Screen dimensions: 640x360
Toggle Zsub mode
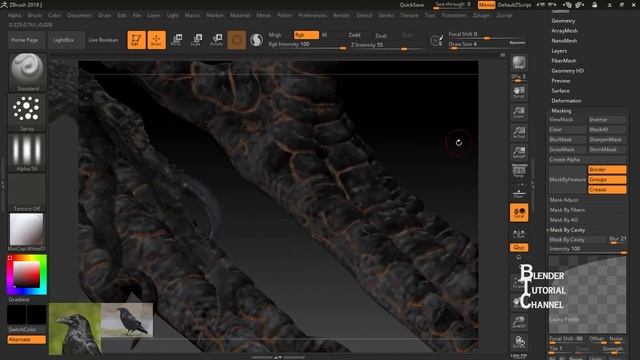(381, 36)
